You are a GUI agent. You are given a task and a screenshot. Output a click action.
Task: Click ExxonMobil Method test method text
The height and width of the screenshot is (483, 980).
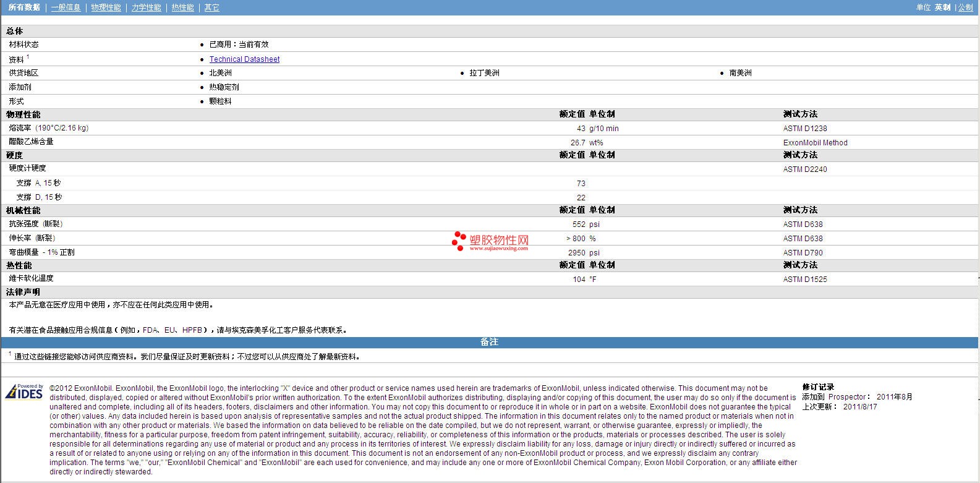(816, 143)
